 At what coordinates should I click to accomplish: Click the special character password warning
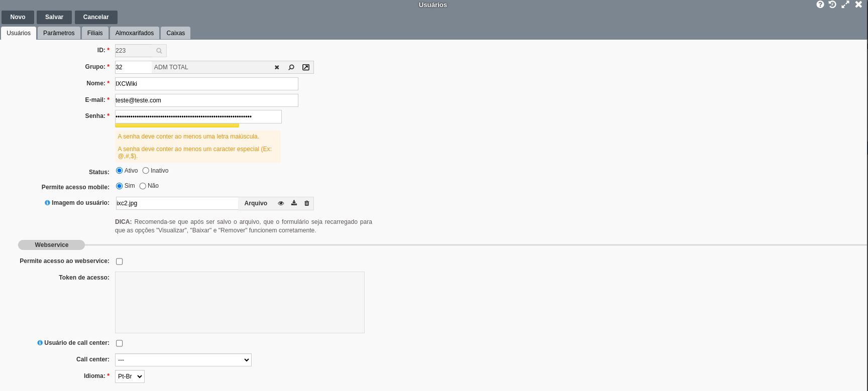(x=195, y=153)
